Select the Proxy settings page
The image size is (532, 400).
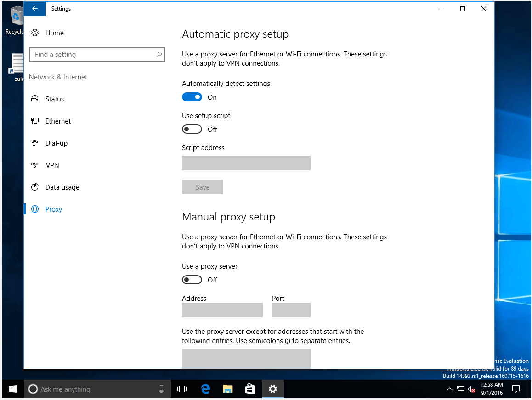[x=53, y=209]
